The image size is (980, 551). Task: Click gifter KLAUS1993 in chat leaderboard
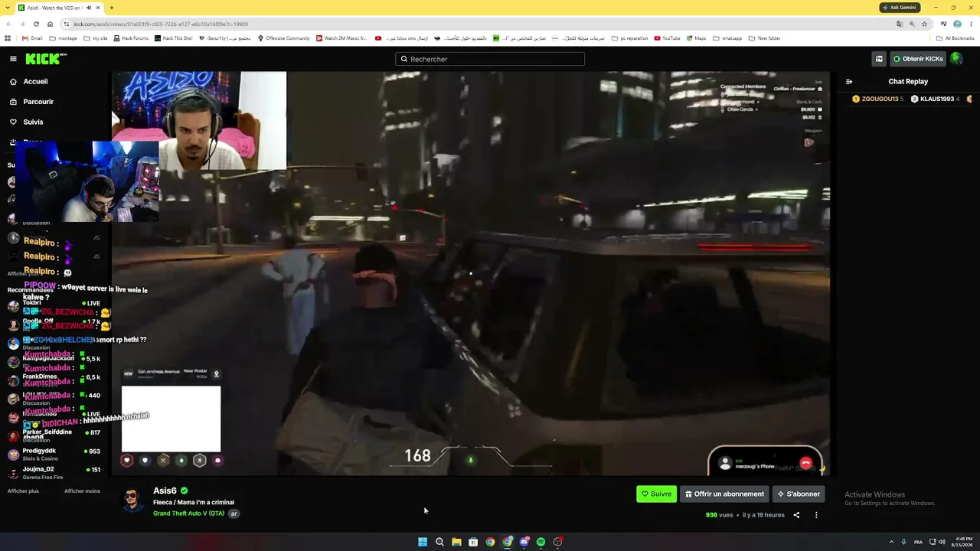935,99
